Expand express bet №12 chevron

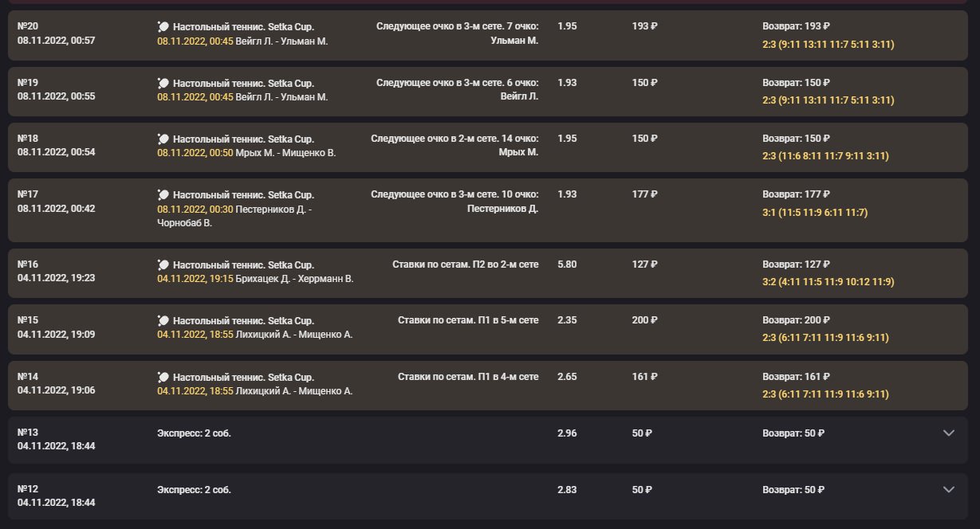click(948, 489)
